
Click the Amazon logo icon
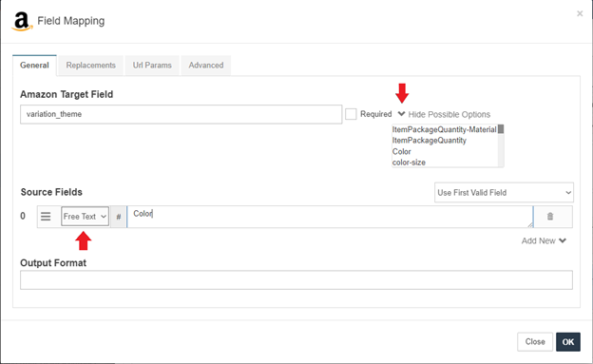pos(22,21)
